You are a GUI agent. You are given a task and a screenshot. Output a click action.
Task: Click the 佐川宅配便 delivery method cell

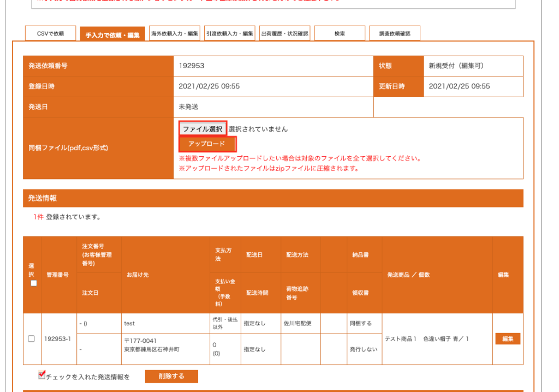(x=298, y=323)
